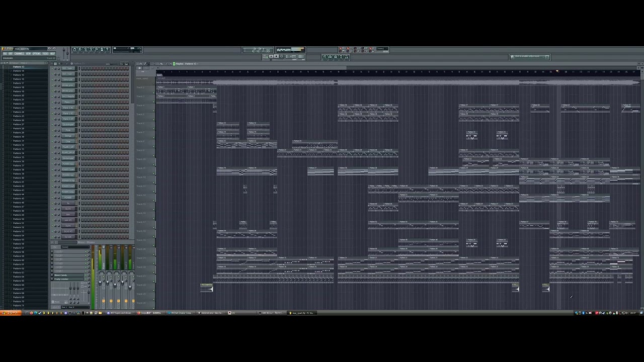Select Pattern 22 in the browser list
The width and height of the screenshot is (644, 362).
pyautogui.click(x=19, y=104)
